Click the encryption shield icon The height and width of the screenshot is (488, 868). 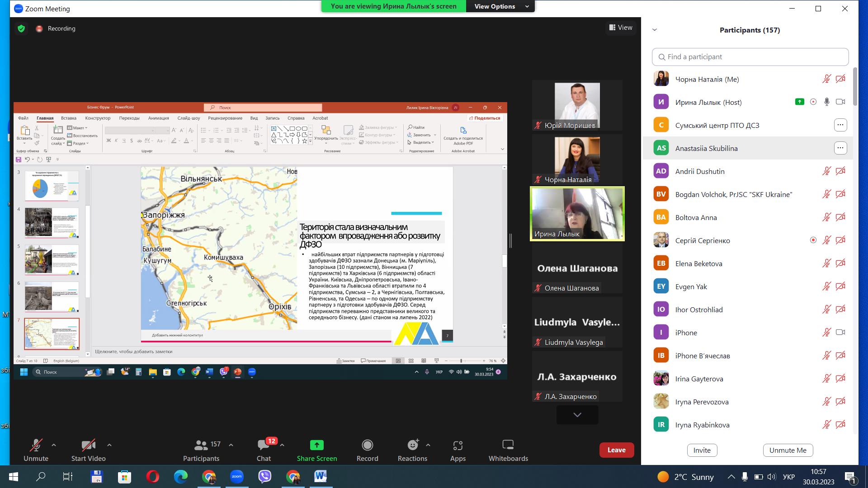(x=21, y=28)
